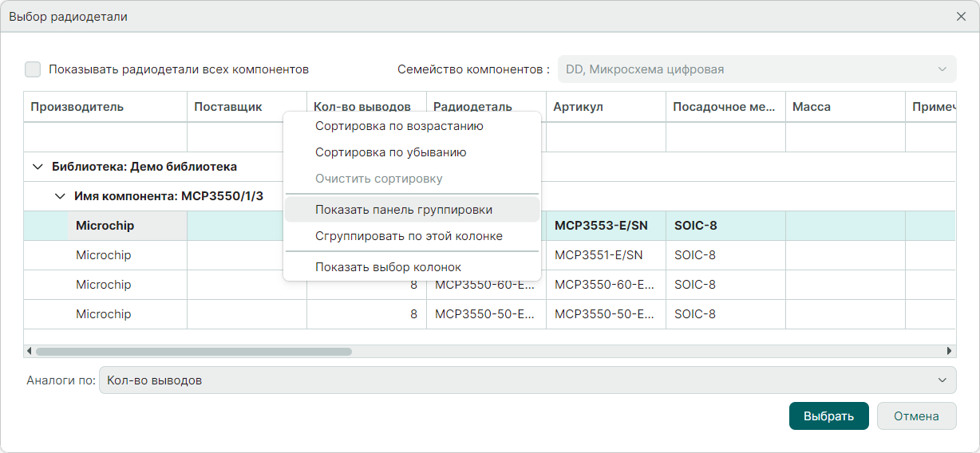980x453 pixels.
Task: Toggle Показывать радиодетали всех компонентов checkbox
Action: tap(33, 69)
